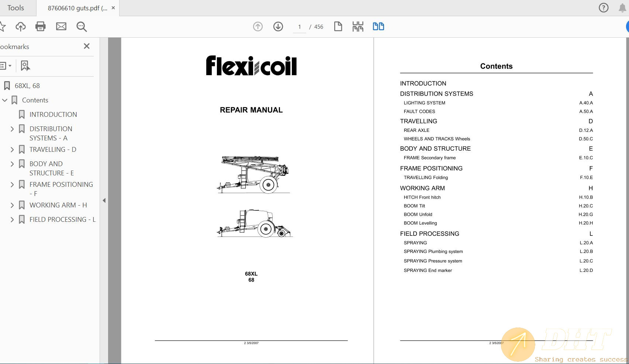Open the notifications bell
This screenshot has width=629, height=364.
(622, 7)
